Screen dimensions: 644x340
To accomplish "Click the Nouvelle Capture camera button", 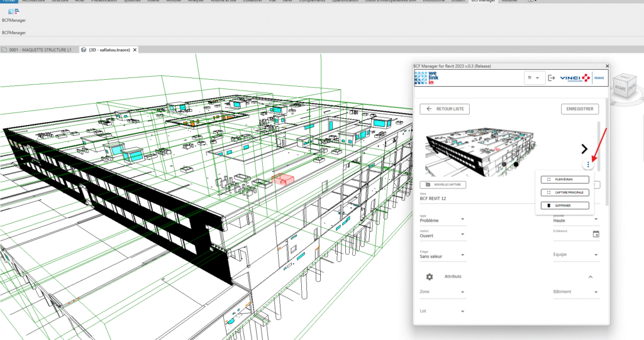I will tap(444, 185).
